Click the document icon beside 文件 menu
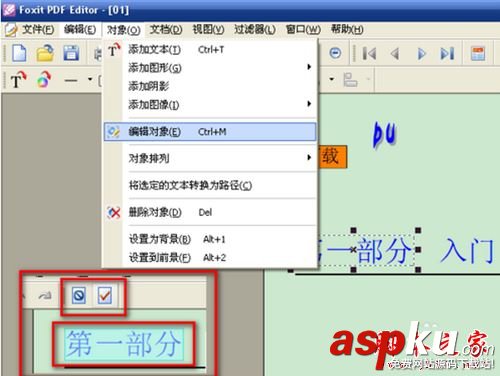The height and width of the screenshot is (376, 500). coord(11,30)
